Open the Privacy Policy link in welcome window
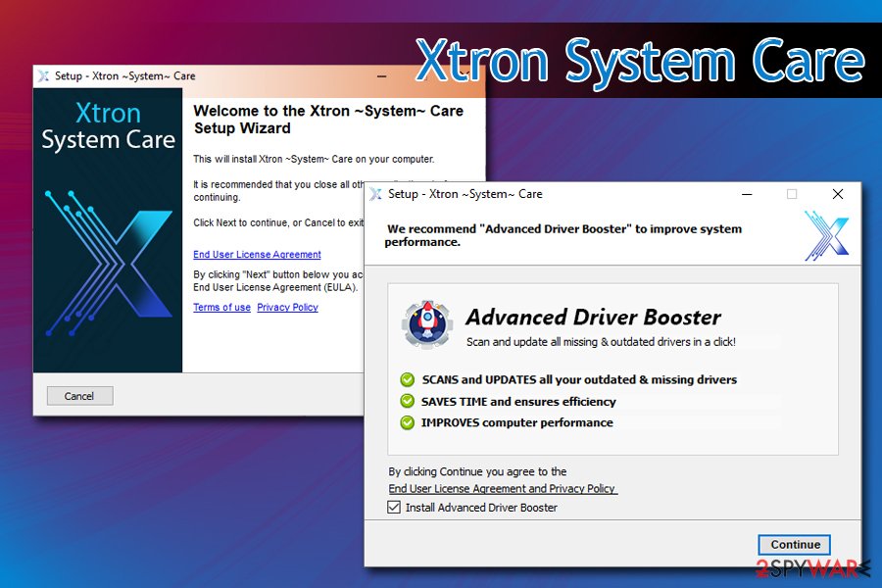The height and width of the screenshot is (588, 882). pyautogui.click(x=287, y=307)
